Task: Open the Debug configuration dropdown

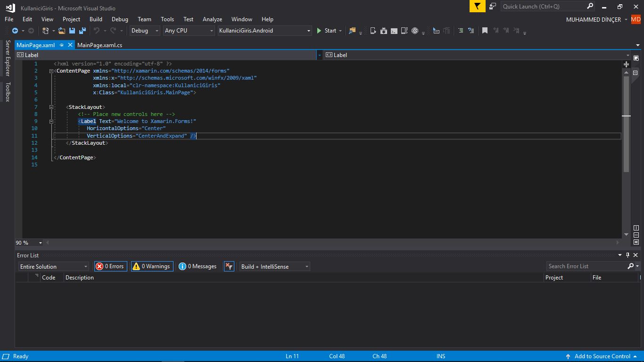Action: 145,31
